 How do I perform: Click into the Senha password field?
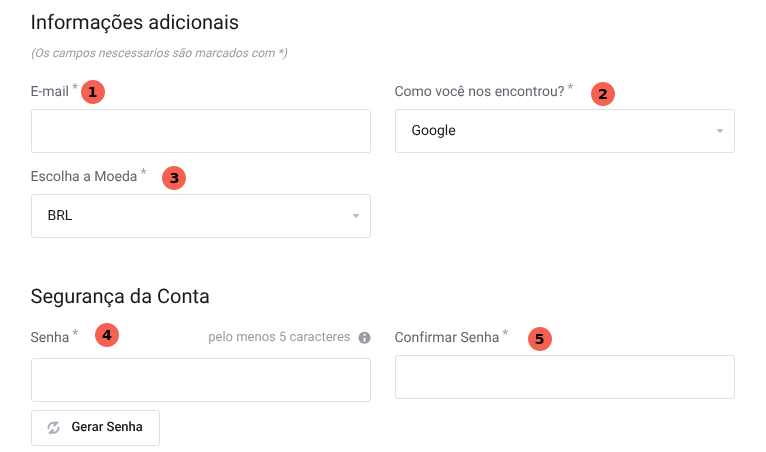200,380
